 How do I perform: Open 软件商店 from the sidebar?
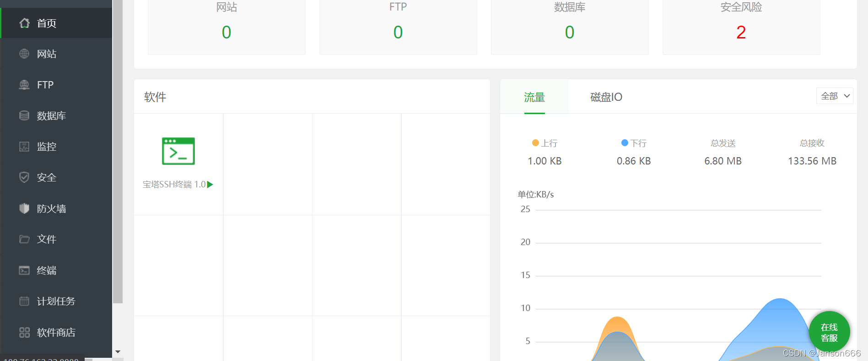pos(56,332)
